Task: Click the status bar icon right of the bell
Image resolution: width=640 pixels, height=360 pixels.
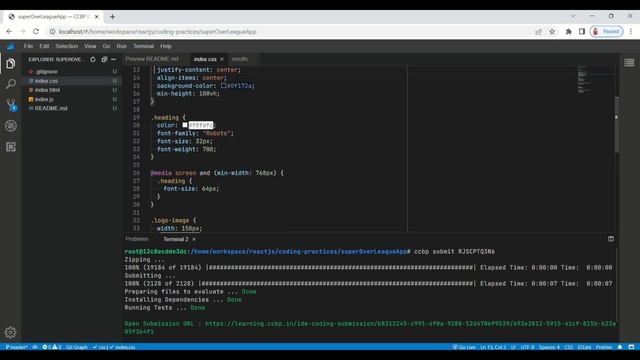Action: coord(631,347)
